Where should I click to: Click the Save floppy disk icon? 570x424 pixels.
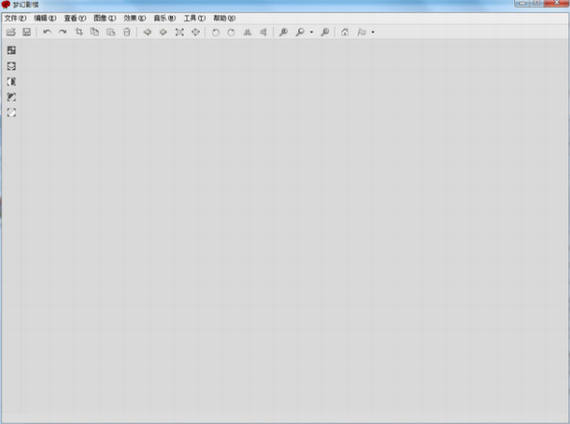(27, 32)
